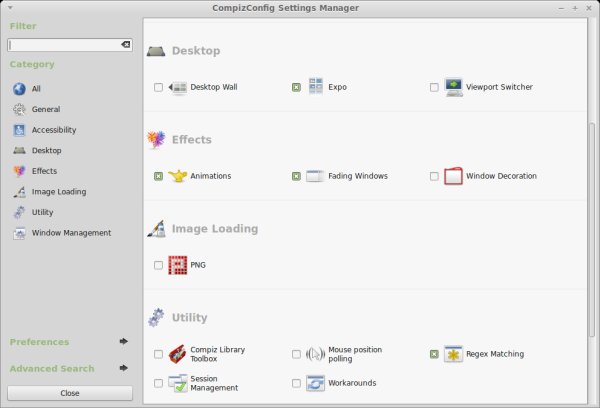Enable the Window Decoration checkbox

[434, 176]
